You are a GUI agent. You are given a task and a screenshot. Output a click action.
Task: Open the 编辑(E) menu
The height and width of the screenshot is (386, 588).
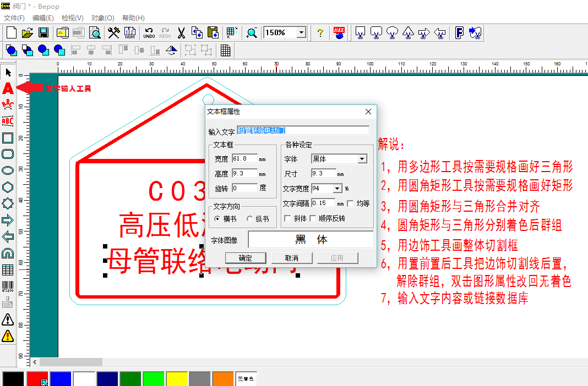click(43, 18)
